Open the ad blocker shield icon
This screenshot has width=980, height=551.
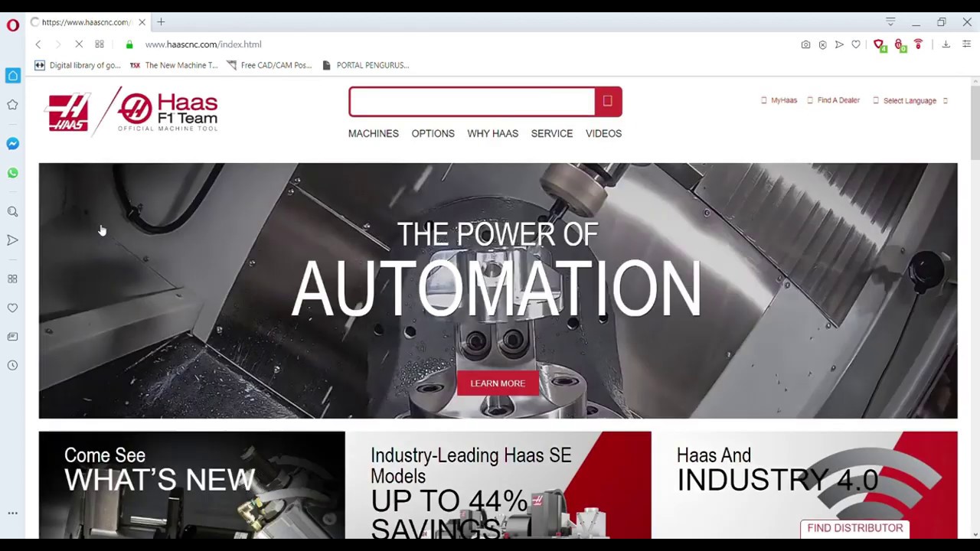(822, 44)
